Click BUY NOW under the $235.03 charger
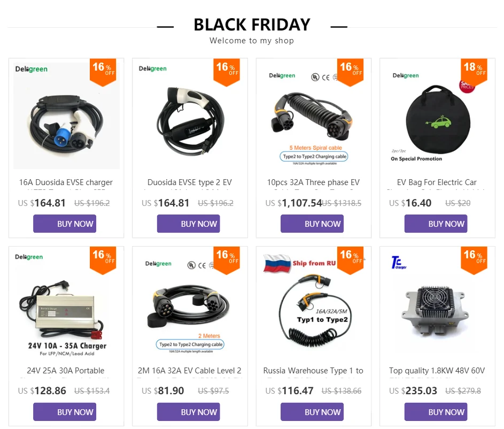Image resolution: width=504 pixels, height=429 pixels. [436, 412]
